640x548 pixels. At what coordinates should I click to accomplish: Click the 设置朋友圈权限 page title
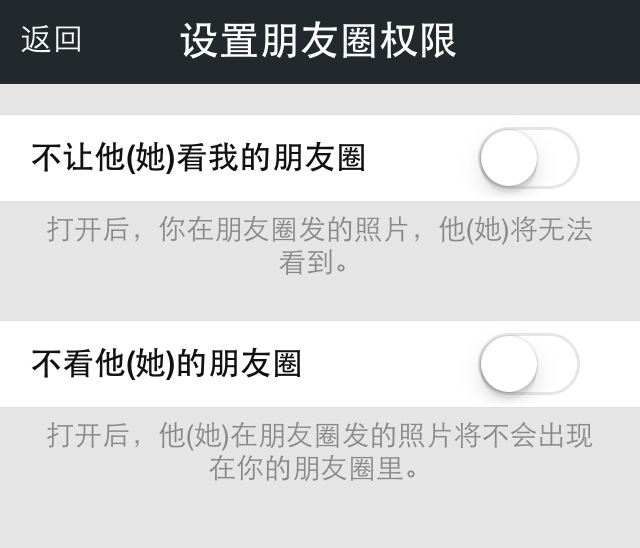[x=318, y=41]
